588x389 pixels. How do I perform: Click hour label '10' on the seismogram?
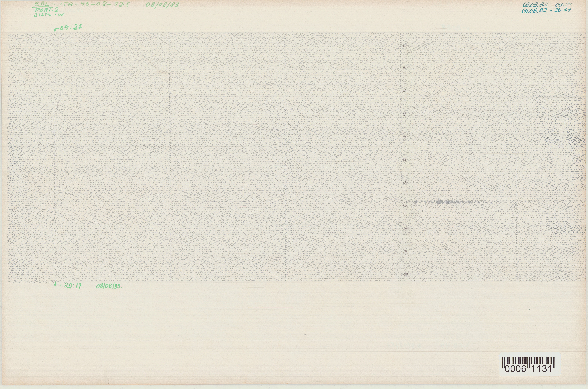[405, 45]
